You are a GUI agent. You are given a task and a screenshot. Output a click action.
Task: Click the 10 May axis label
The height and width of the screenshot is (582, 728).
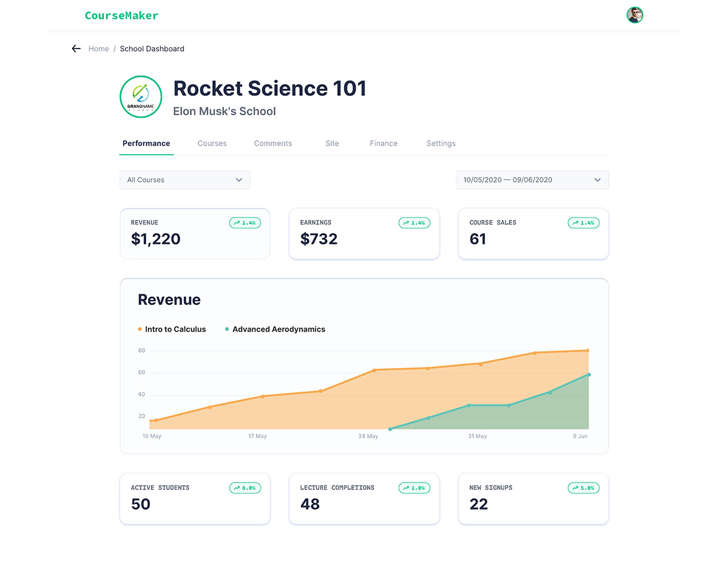152,436
